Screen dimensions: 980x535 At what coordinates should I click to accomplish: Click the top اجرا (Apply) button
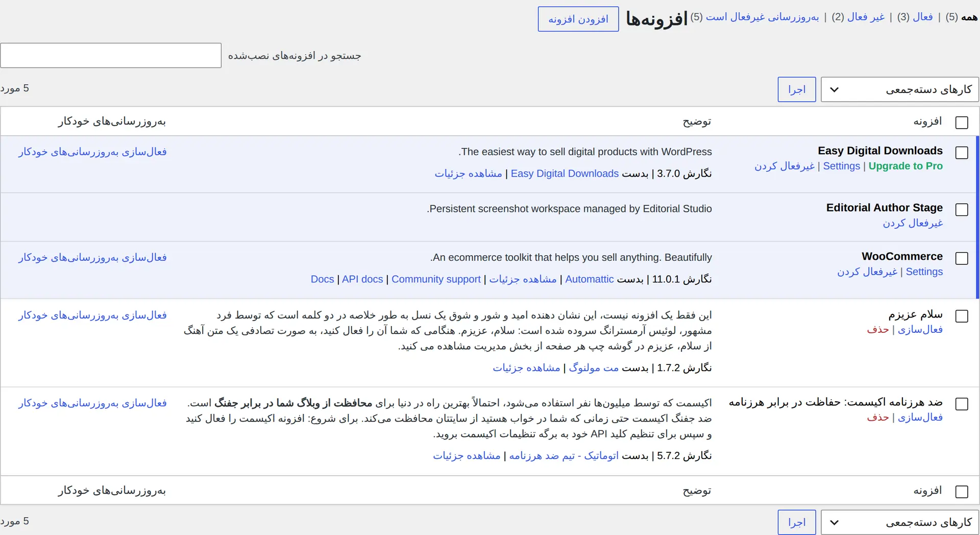tap(797, 90)
